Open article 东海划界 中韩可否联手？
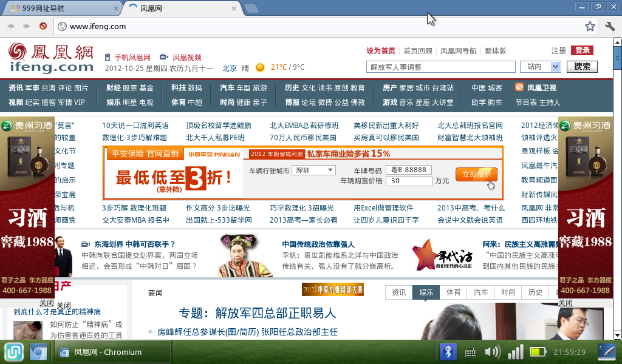The image size is (622, 364). (135, 244)
